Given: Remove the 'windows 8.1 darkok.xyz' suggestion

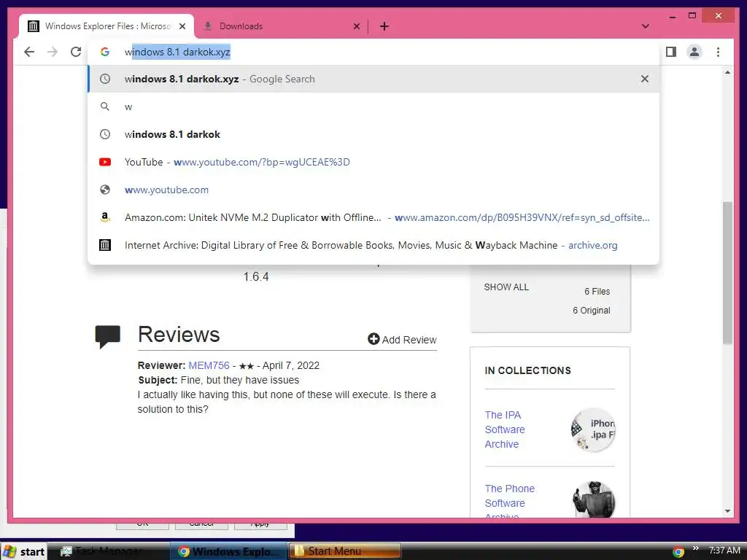Looking at the screenshot, I should coord(645,79).
